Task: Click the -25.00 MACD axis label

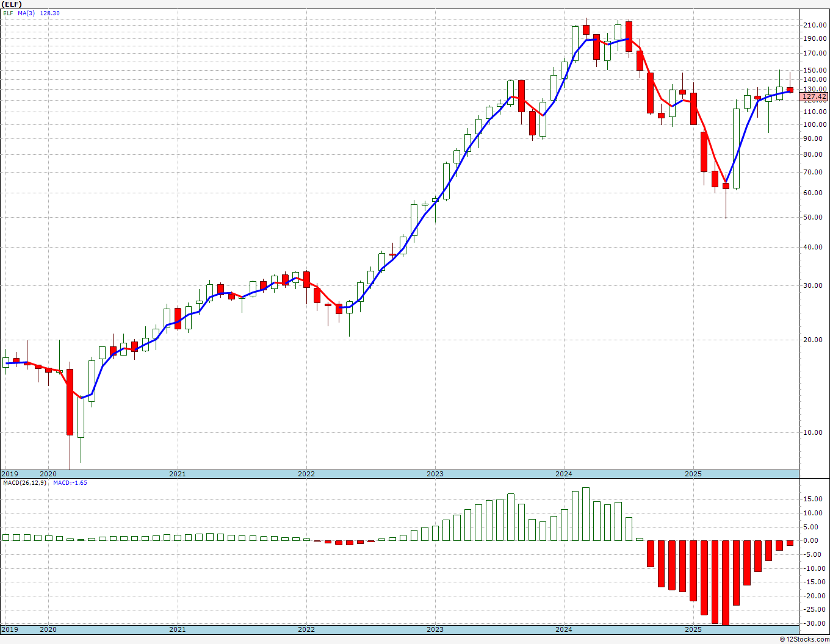Action: click(815, 610)
